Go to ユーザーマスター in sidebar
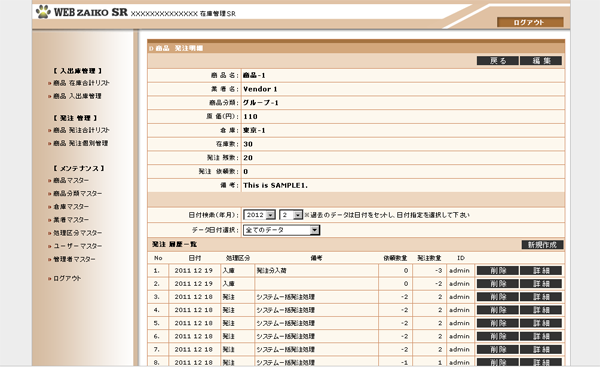600x367 pixels. point(77,246)
